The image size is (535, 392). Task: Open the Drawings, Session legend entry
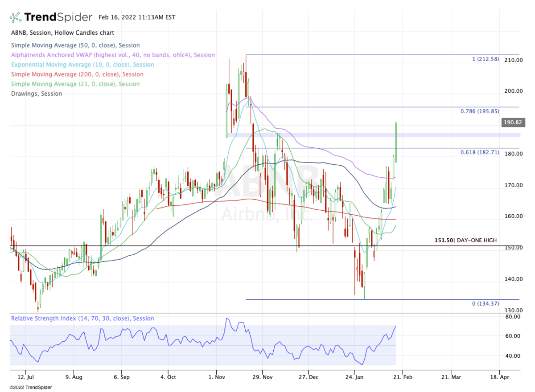37,94
